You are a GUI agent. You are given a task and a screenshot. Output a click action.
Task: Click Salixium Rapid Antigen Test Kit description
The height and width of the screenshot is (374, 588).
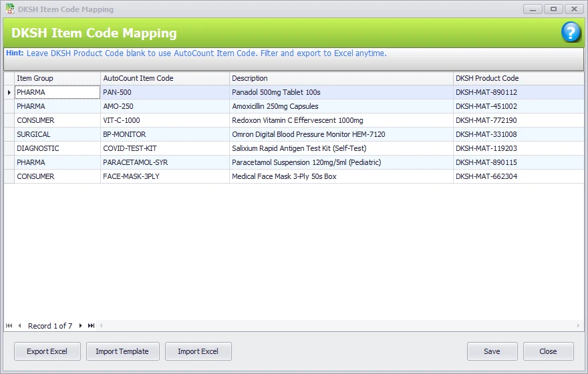coord(341,148)
